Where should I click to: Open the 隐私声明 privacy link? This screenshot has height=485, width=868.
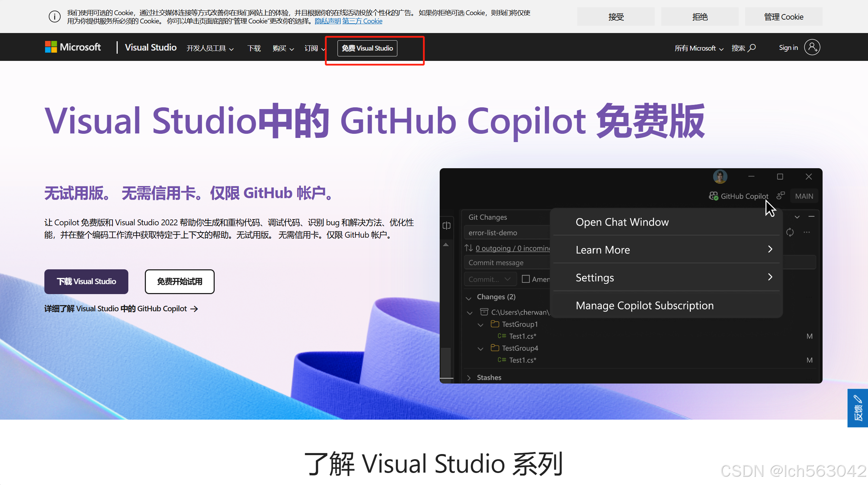[x=328, y=21]
